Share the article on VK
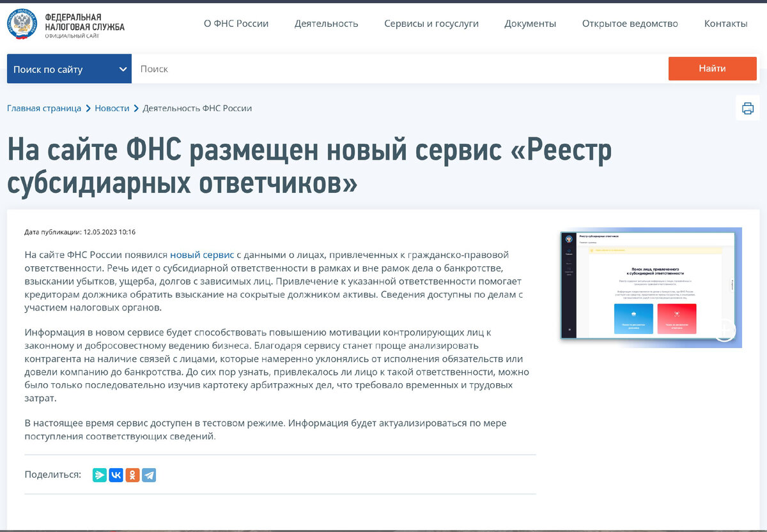Image resolution: width=767 pixels, height=532 pixels. click(x=116, y=475)
